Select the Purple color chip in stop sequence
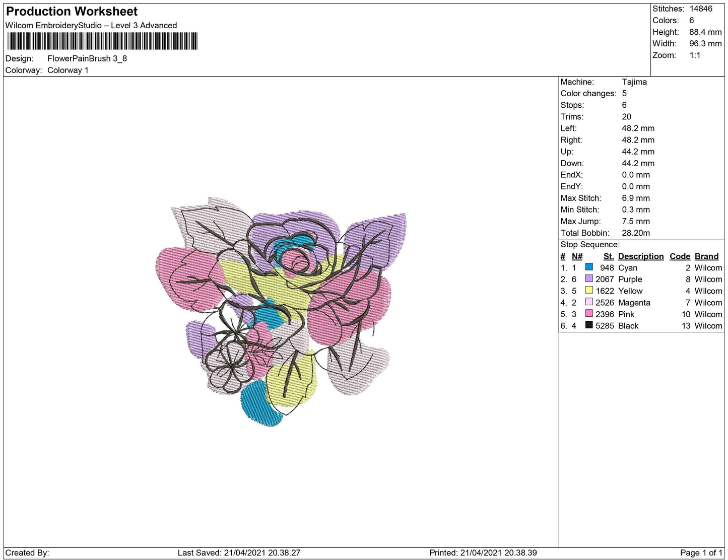Viewport: 728px width, 560px height. [x=588, y=279]
